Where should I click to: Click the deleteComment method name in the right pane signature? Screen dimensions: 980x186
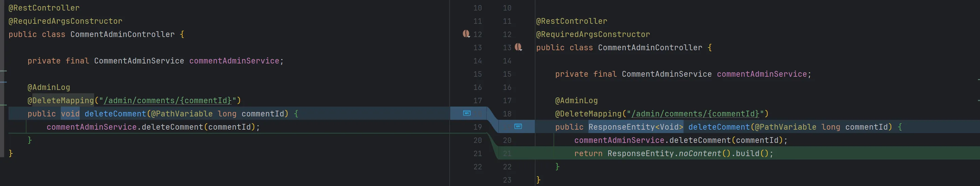(x=719, y=127)
